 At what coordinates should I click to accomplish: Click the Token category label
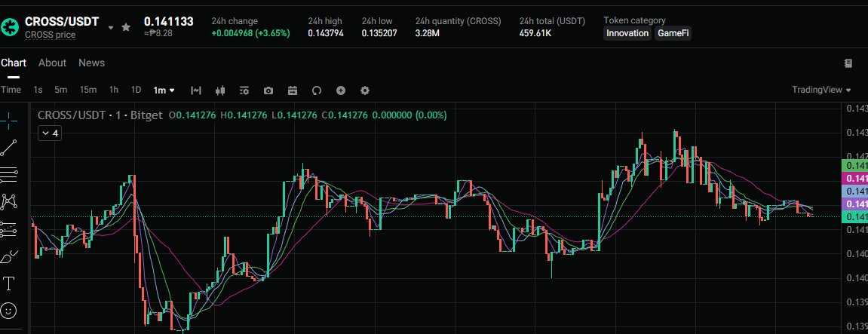tap(634, 20)
